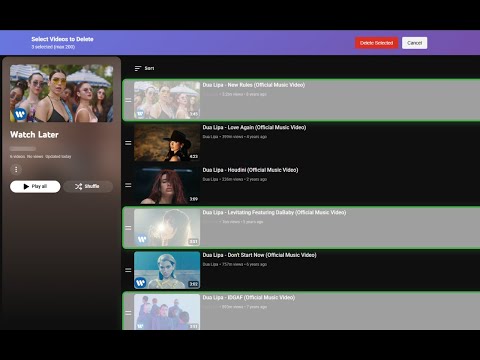Select the Love Again video row
The image size is (480, 360).
point(301,143)
